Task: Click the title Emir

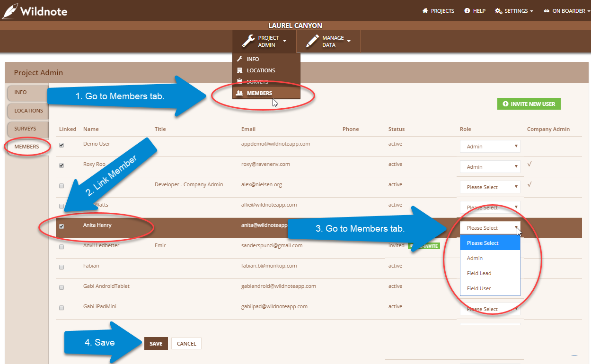Action: pyautogui.click(x=160, y=245)
